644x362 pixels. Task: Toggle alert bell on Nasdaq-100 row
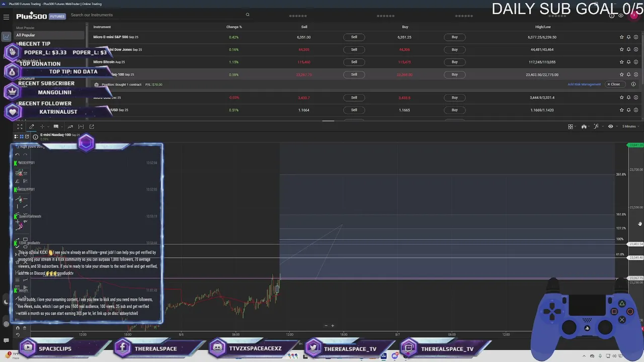628,74
